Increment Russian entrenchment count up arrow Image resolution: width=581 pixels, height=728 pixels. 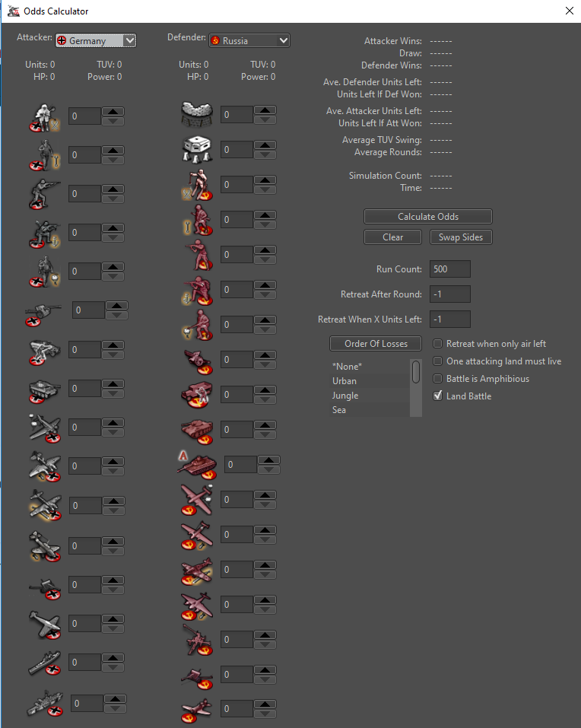265,110
